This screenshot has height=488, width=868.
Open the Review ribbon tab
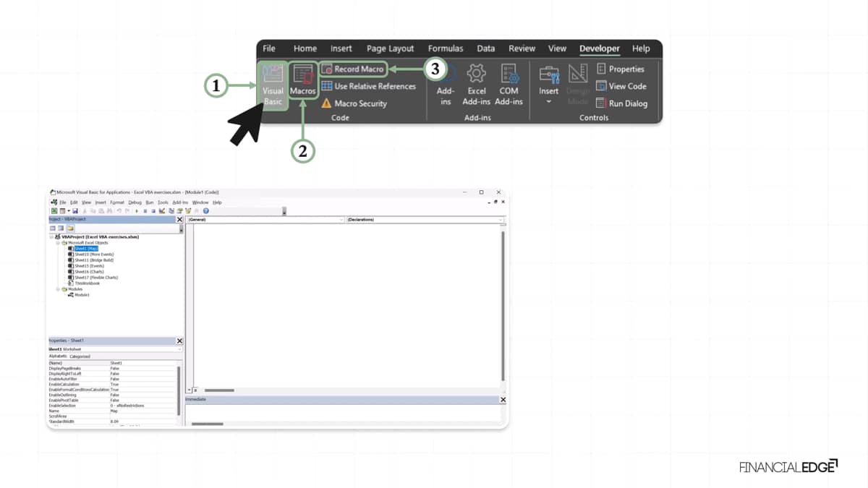coord(522,48)
